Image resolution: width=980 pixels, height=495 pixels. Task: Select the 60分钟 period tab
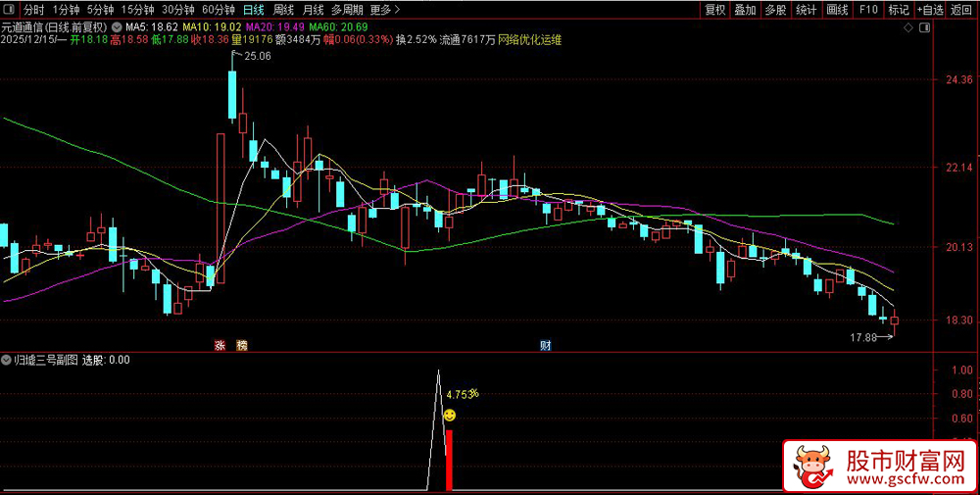click(x=219, y=10)
